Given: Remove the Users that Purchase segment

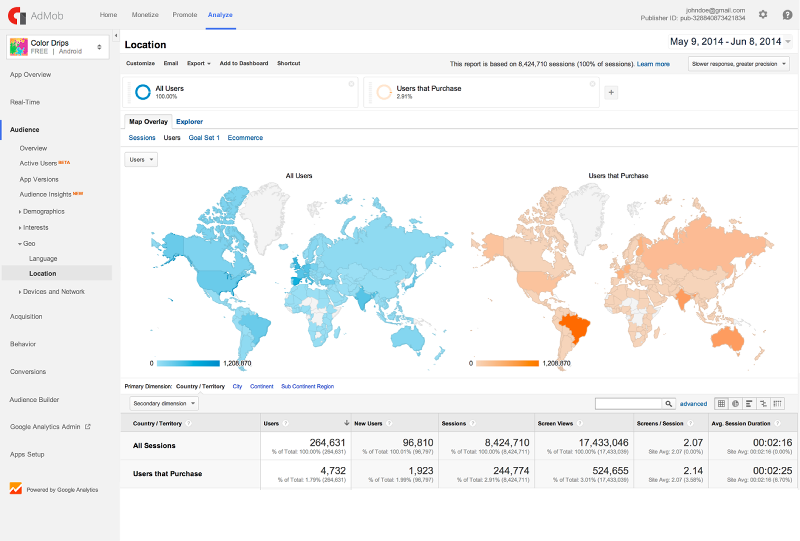Looking at the screenshot, I should (x=594, y=84).
